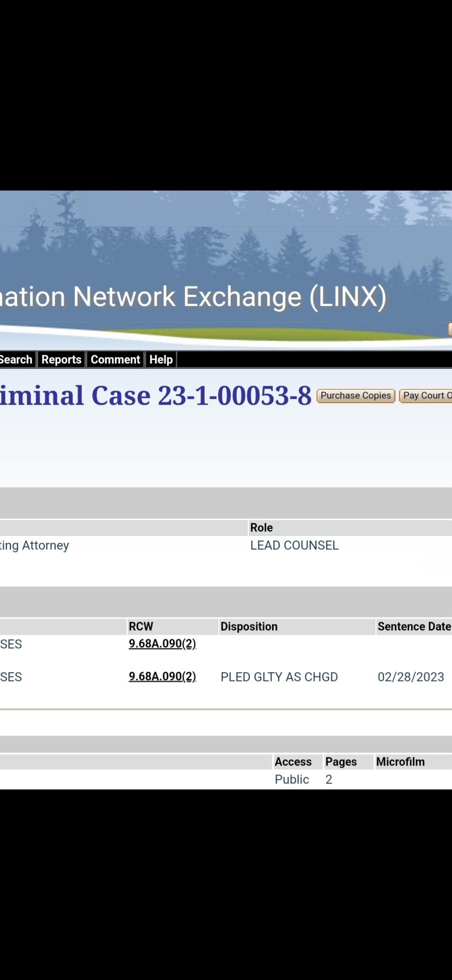
Task: Click the Purchase Copies button
Action: click(x=356, y=396)
